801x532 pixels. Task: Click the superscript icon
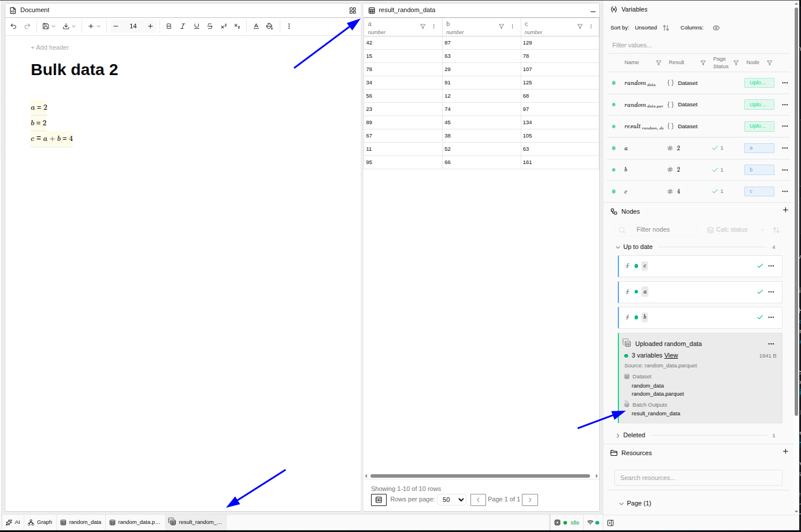(224, 26)
